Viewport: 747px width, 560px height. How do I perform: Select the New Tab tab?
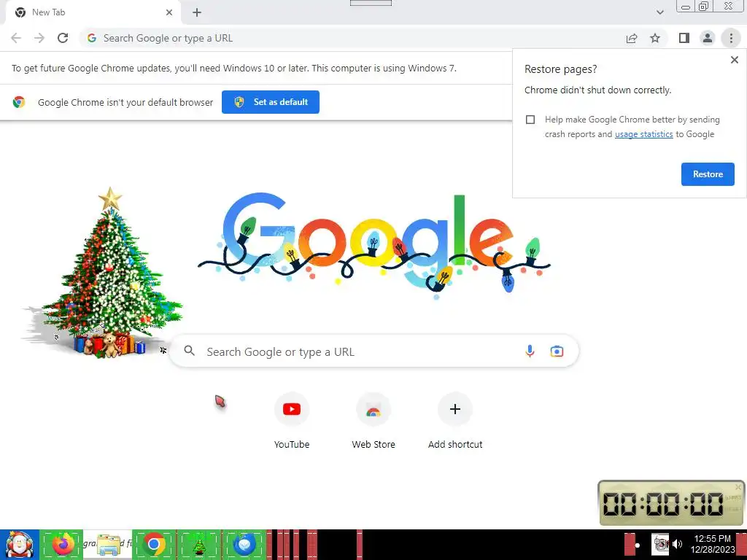click(x=93, y=12)
